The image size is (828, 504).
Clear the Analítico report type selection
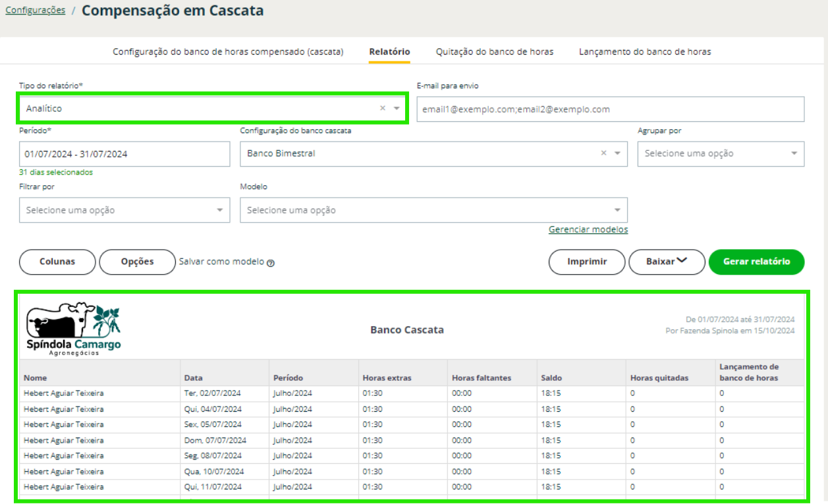[x=382, y=108]
